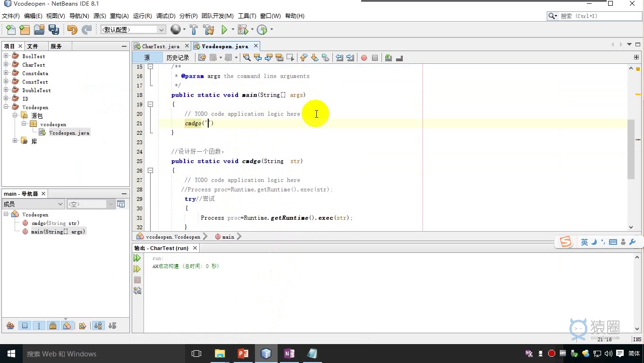Click the Redo arrow icon
The height and width of the screenshot is (363, 644).
87,30
